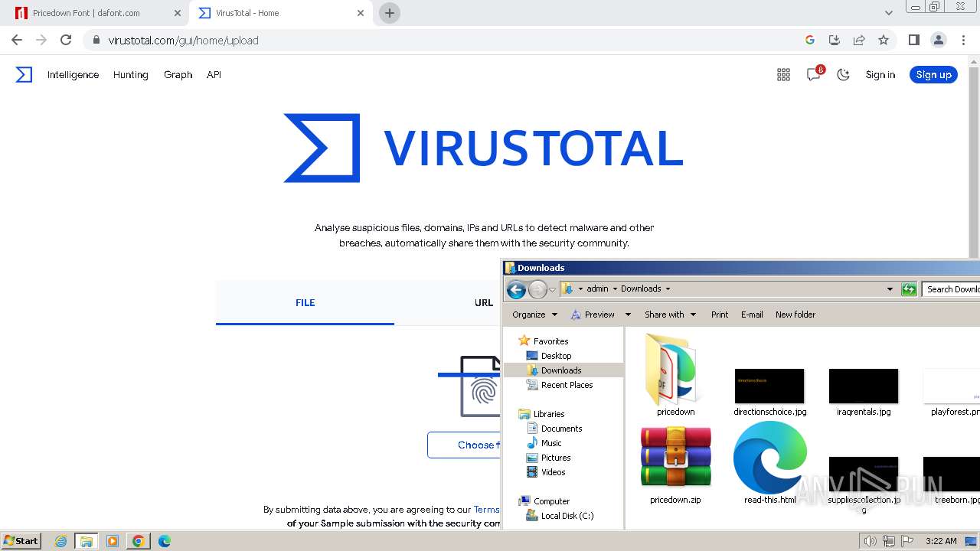Click New folder in the Explorer toolbar
This screenshot has width=980, height=551.
pos(795,315)
